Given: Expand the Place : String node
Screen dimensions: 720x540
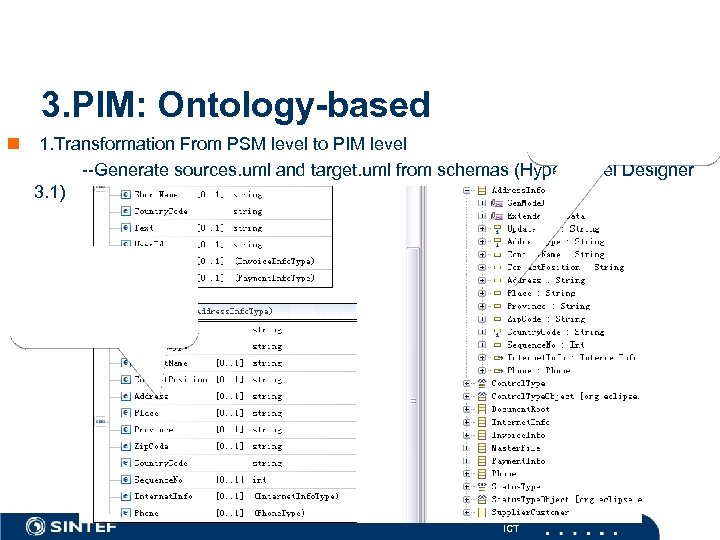Looking at the screenshot, I should coord(482,293).
